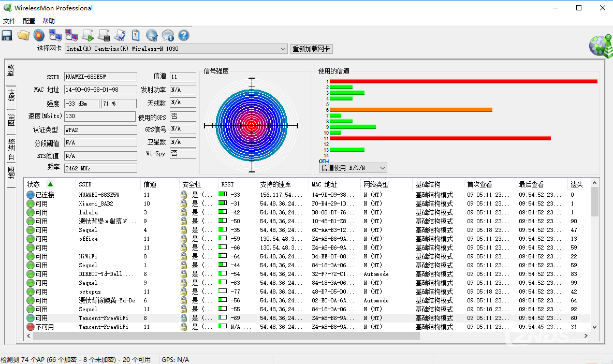Click the red unavailable status icon for 不可用 row
The image size is (613, 364).
point(31,327)
